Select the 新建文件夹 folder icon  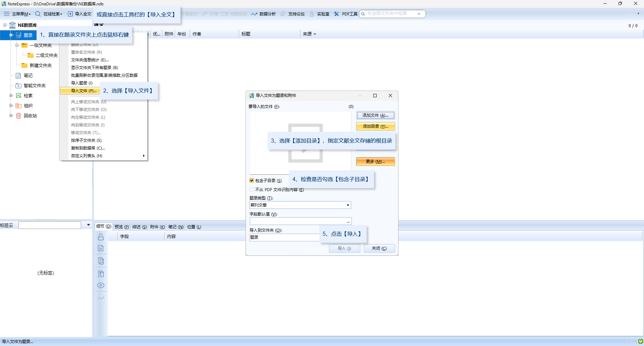tap(24, 65)
